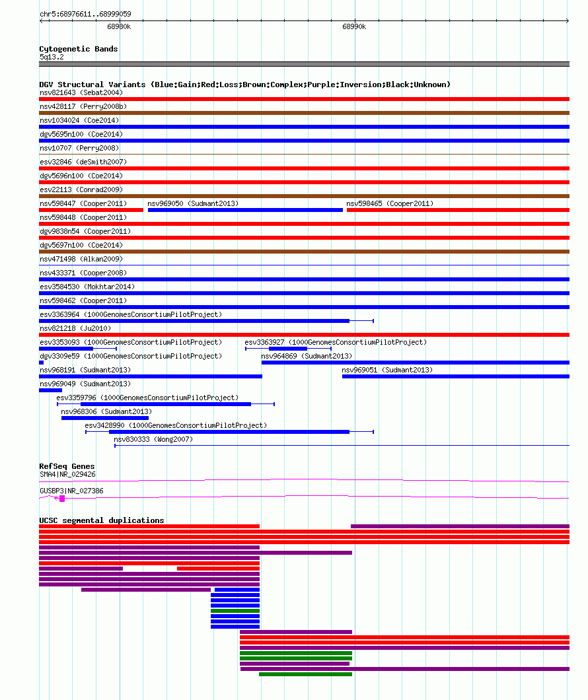The image size is (588, 700).
Task: Select the green duplication bar among the blue bars
Action: [x=235, y=611]
